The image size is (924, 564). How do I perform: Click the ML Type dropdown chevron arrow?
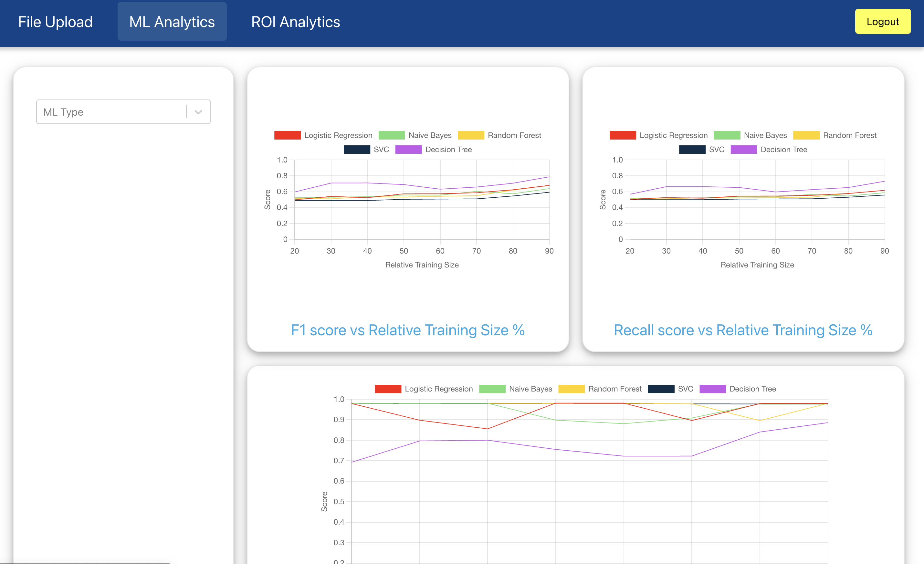(x=198, y=112)
